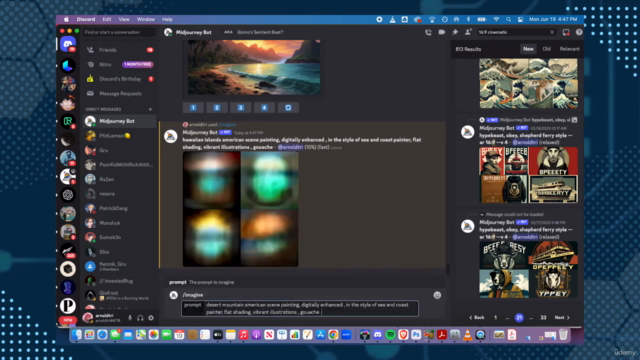
Task: Open @arnoldtri mention in bot message
Action: coord(290,147)
